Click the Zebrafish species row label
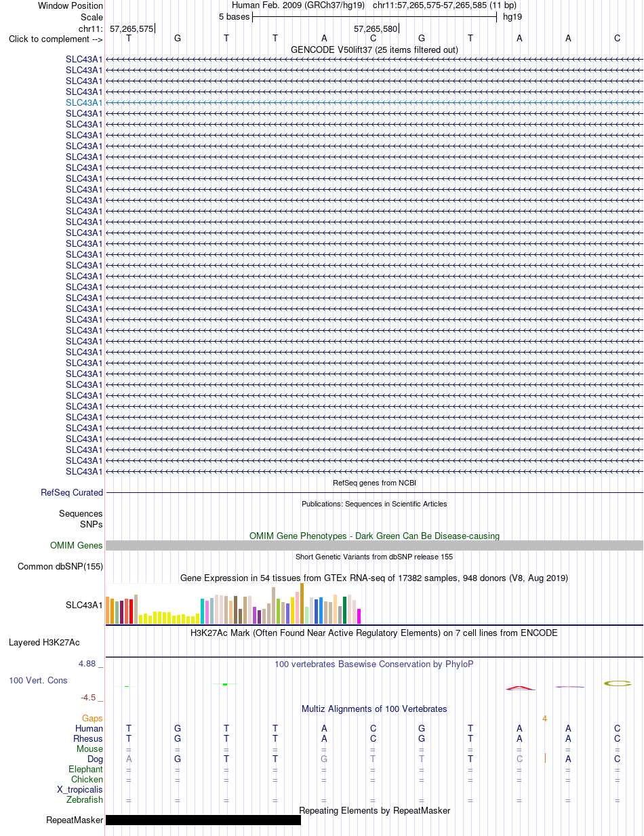Image resolution: width=644 pixels, height=836 pixels. coord(85,800)
